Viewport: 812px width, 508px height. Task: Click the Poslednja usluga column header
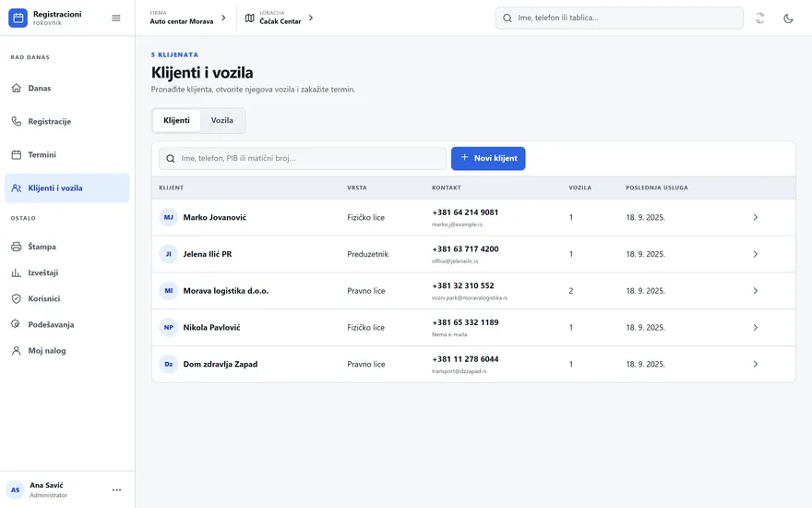tap(657, 187)
